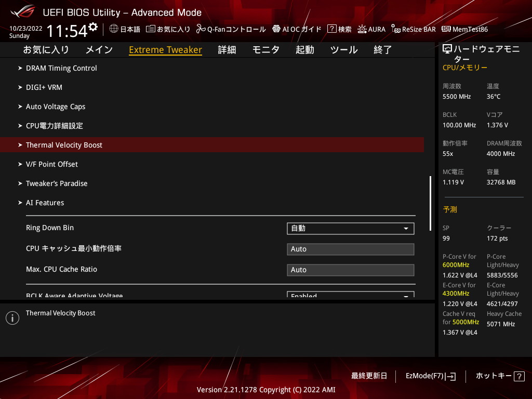Click the Ring Down Bin label
532x399 pixels.
coord(50,228)
